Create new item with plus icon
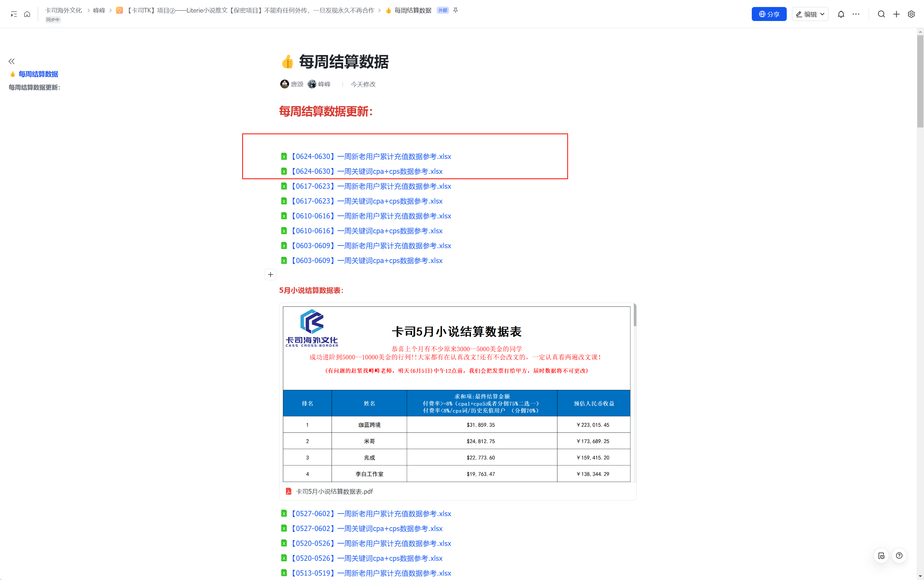The width and height of the screenshot is (924, 580). coord(896,14)
